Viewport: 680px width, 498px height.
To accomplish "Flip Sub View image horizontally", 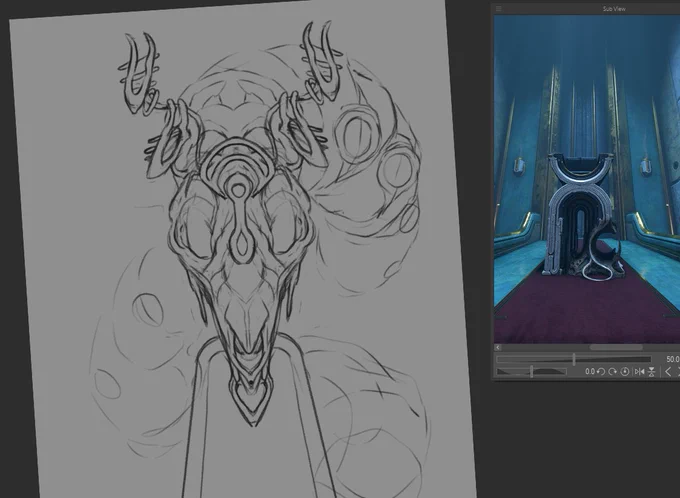I will [639, 372].
